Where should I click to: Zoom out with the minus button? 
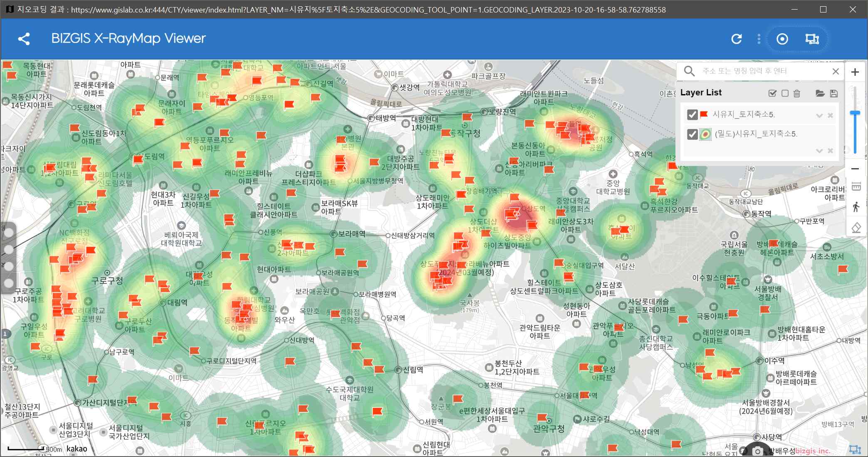pos(855,169)
